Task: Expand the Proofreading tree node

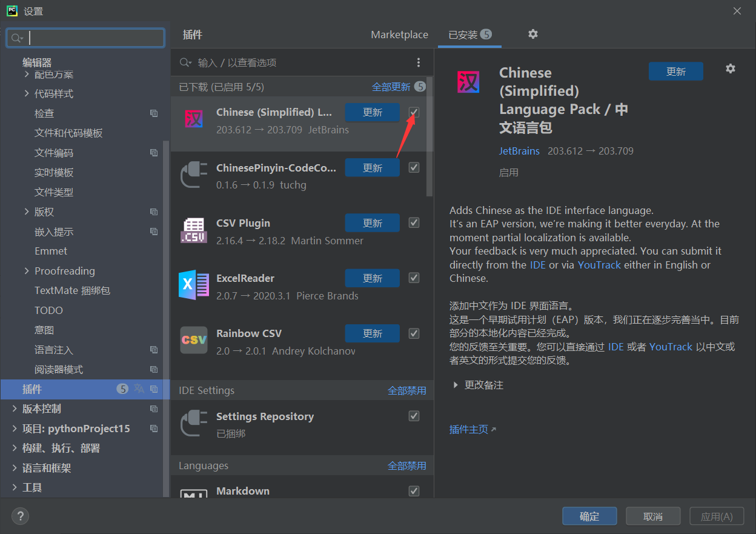Action: (27, 271)
